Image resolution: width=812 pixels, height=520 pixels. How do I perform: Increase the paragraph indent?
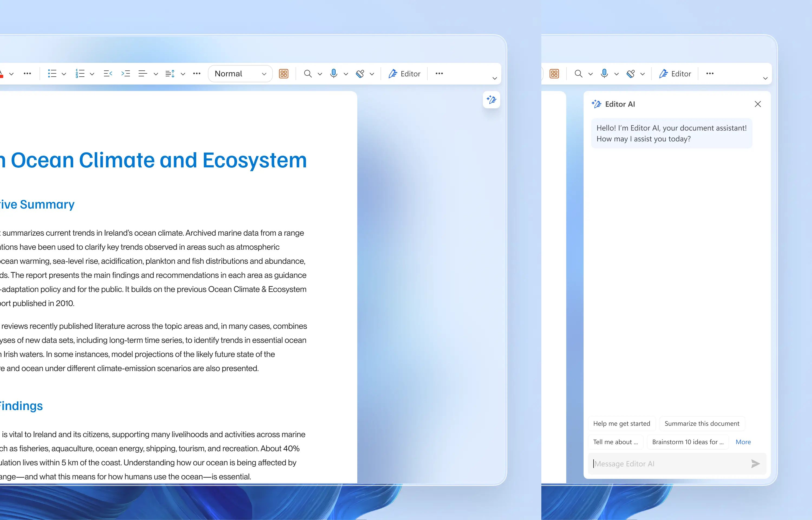coord(126,74)
